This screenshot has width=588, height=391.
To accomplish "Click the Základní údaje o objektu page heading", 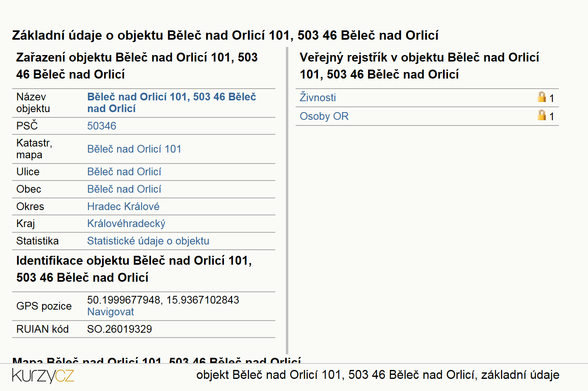I will coord(225,35).
